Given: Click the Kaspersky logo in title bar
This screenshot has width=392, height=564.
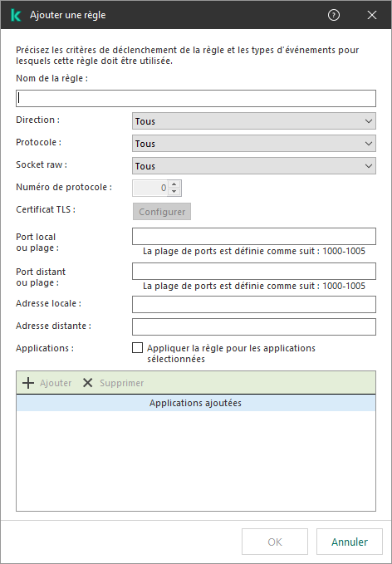Looking at the screenshot, I should coord(16,15).
